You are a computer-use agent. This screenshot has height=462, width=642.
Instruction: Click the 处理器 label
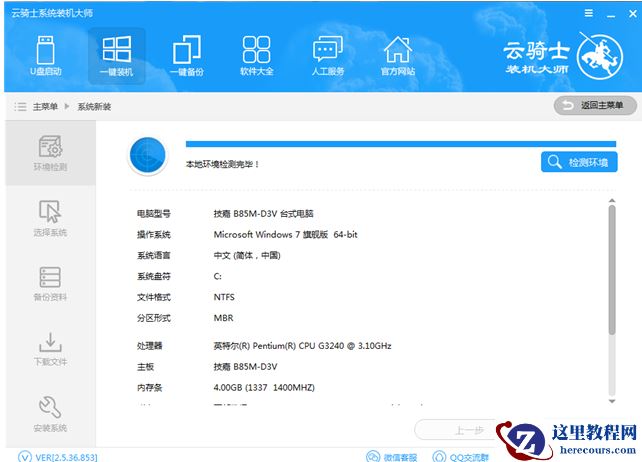(x=149, y=346)
